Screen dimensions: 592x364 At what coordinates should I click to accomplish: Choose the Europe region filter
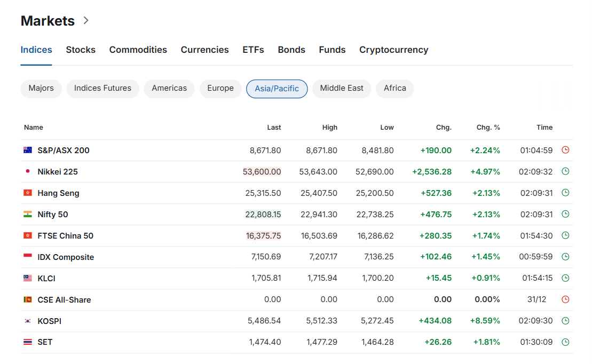[220, 89]
